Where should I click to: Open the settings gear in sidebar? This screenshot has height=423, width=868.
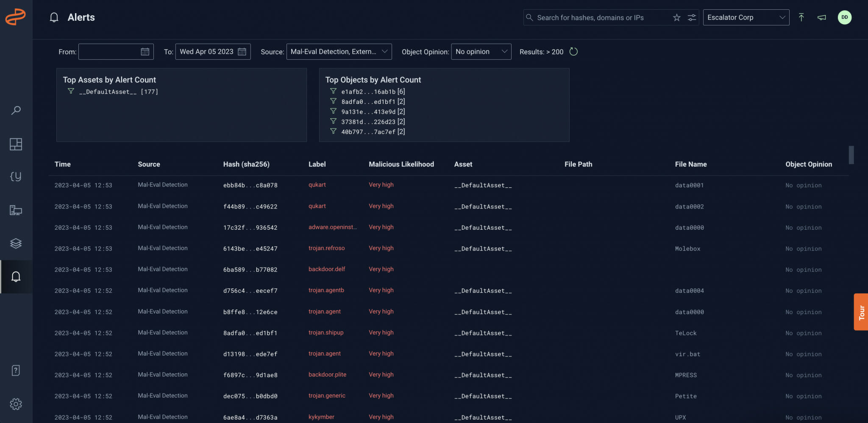(16, 404)
